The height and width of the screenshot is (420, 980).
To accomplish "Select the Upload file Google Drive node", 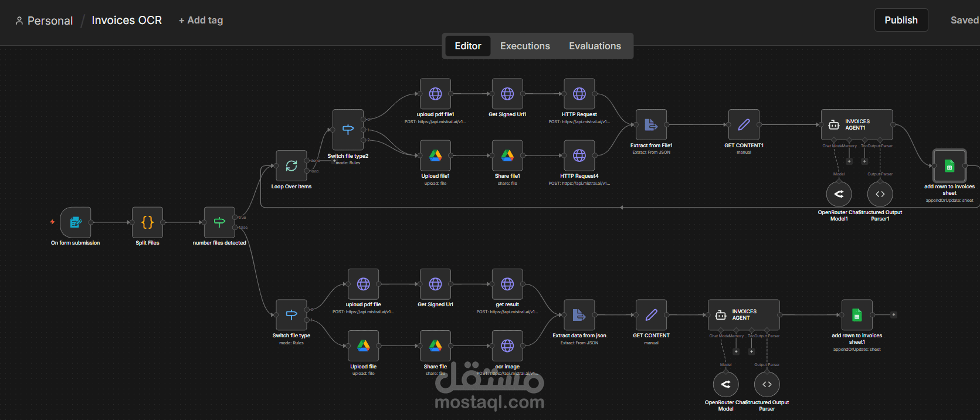I will point(363,346).
